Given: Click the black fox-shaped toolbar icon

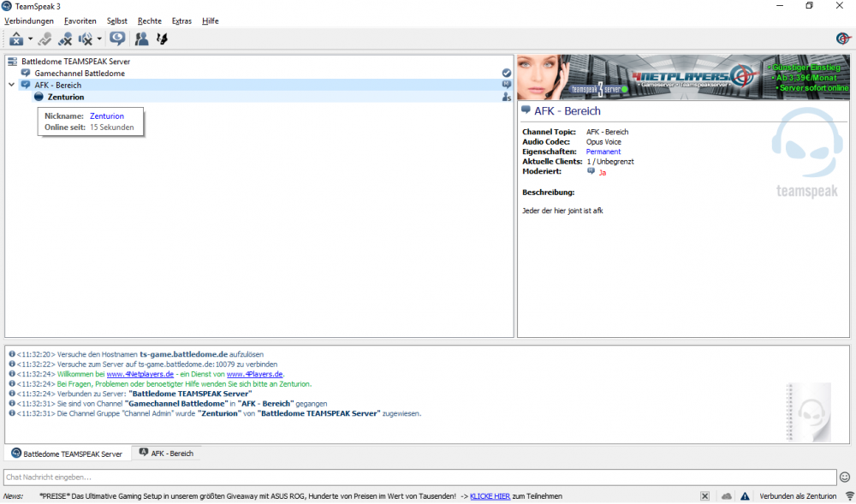Looking at the screenshot, I should [x=162, y=39].
